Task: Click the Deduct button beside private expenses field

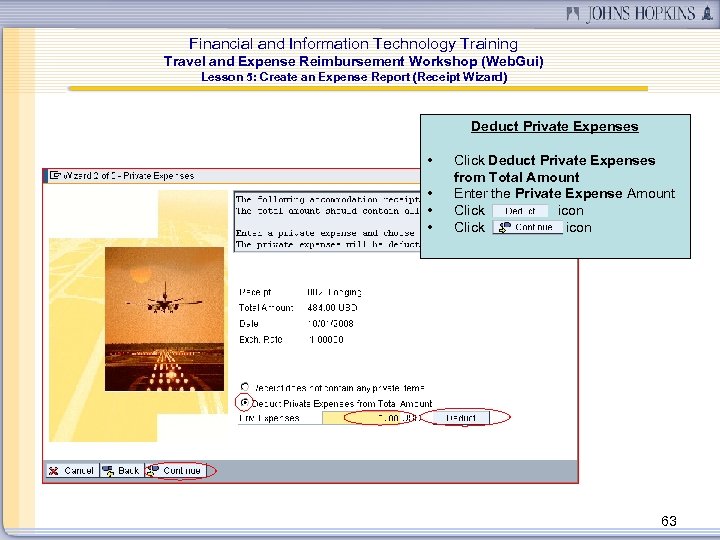Action: click(461, 418)
